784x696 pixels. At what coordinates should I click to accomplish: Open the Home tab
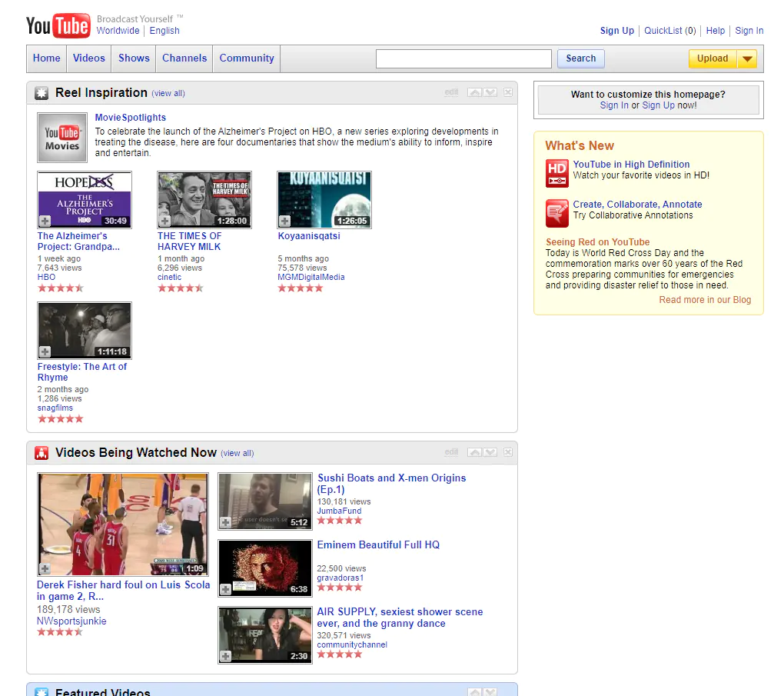tap(46, 58)
